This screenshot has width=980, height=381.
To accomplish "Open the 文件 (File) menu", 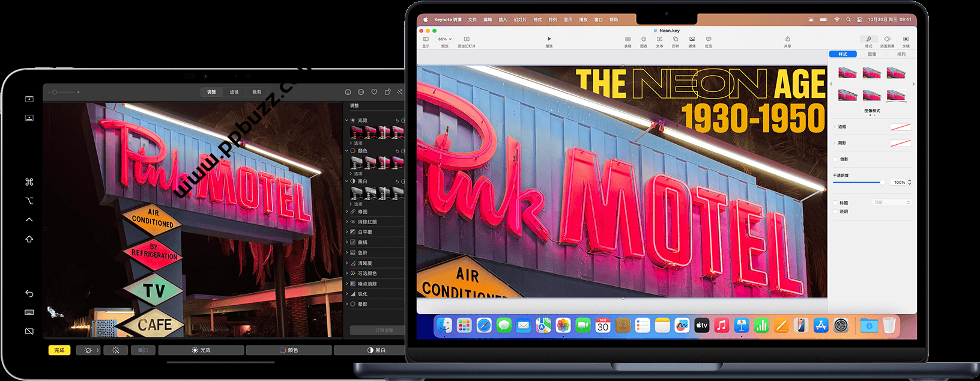I will [x=473, y=19].
